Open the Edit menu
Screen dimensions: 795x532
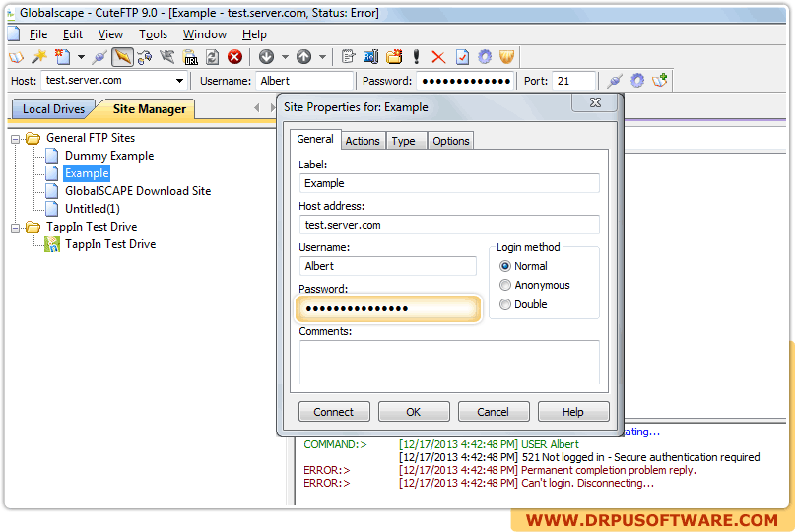[73, 34]
